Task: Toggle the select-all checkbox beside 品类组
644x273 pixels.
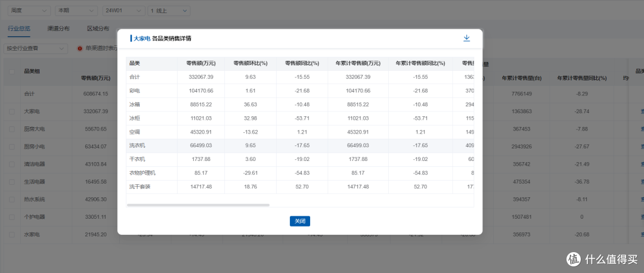Action: [x=11, y=71]
